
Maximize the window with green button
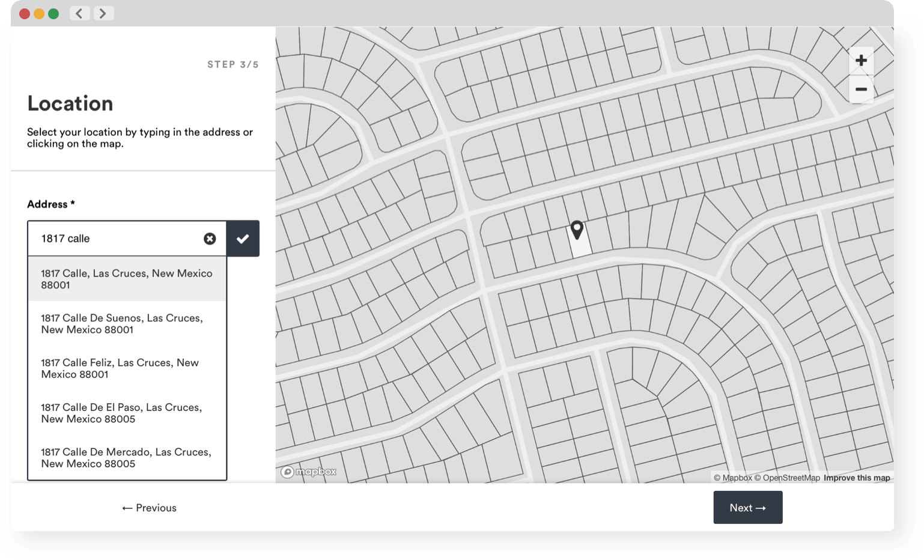pos(53,13)
